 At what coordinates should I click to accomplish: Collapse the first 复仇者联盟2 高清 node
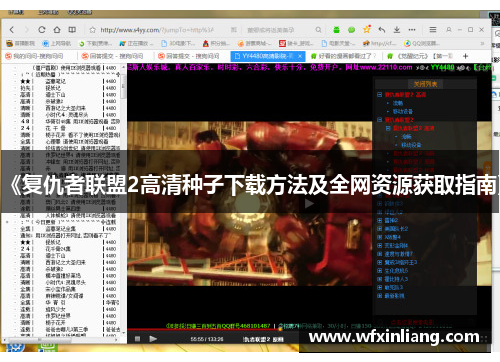[379, 95]
